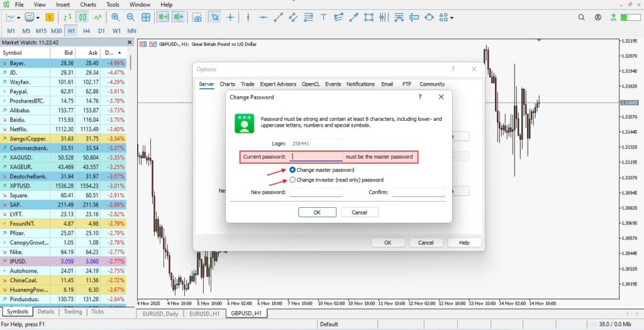Click Cancel button in Options window
The width and height of the screenshot is (644, 330).
click(x=426, y=242)
